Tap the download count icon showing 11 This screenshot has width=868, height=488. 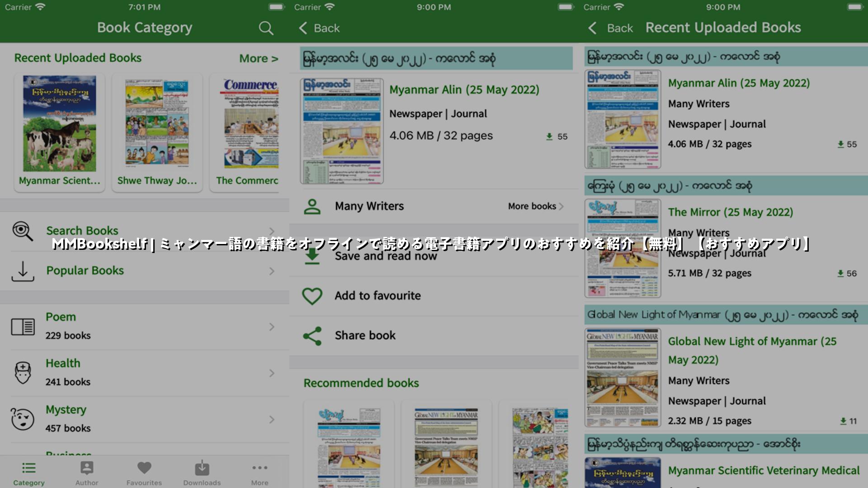pyautogui.click(x=843, y=421)
